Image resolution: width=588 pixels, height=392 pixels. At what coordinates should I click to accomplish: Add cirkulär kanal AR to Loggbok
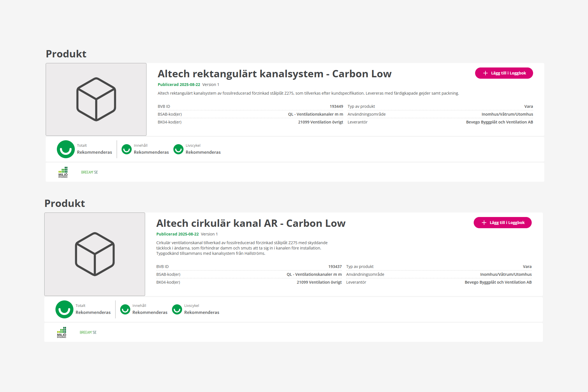point(503,223)
